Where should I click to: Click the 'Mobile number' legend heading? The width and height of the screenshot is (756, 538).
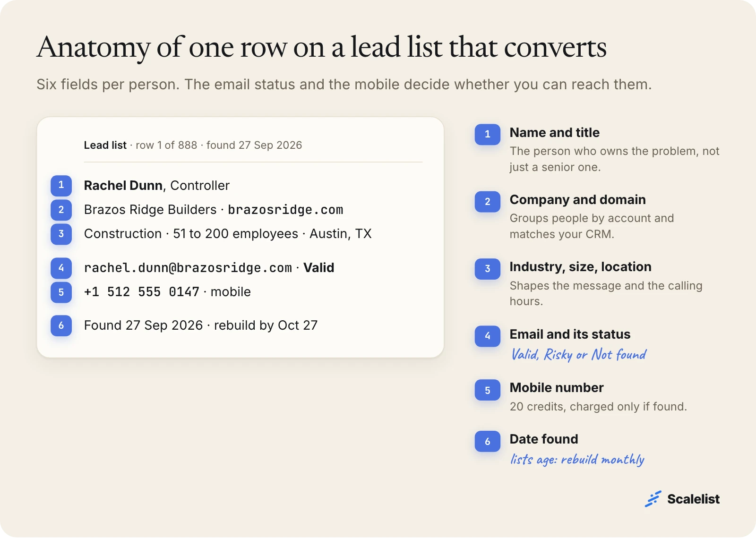click(x=557, y=388)
